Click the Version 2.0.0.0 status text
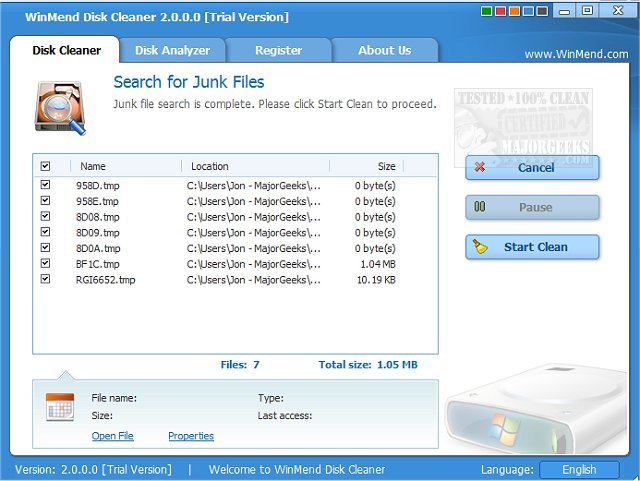The height and width of the screenshot is (481, 640). tap(93, 470)
